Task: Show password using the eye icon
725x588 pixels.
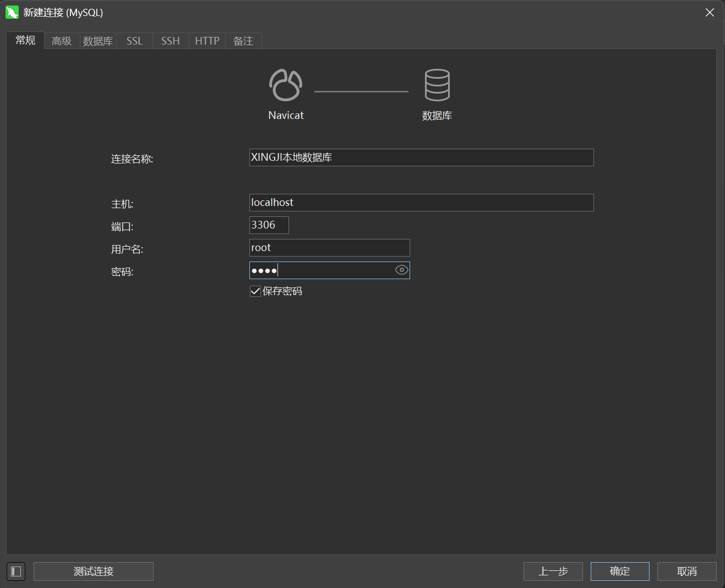Action: 402,270
